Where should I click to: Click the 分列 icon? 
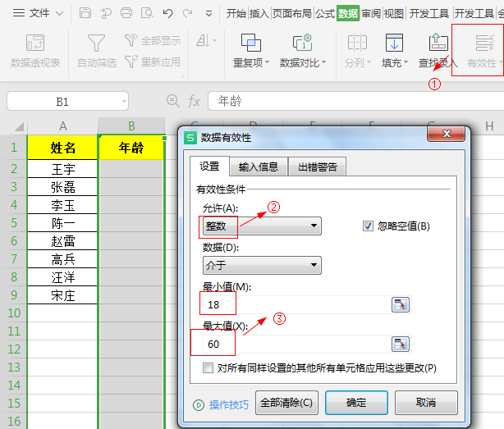(357, 43)
